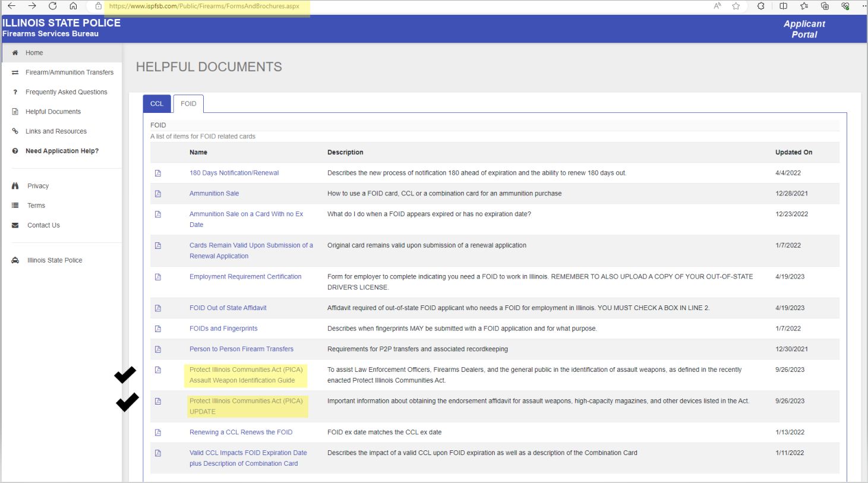
Task: Open Need Application Help? sidebar item
Action: (62, 151)
